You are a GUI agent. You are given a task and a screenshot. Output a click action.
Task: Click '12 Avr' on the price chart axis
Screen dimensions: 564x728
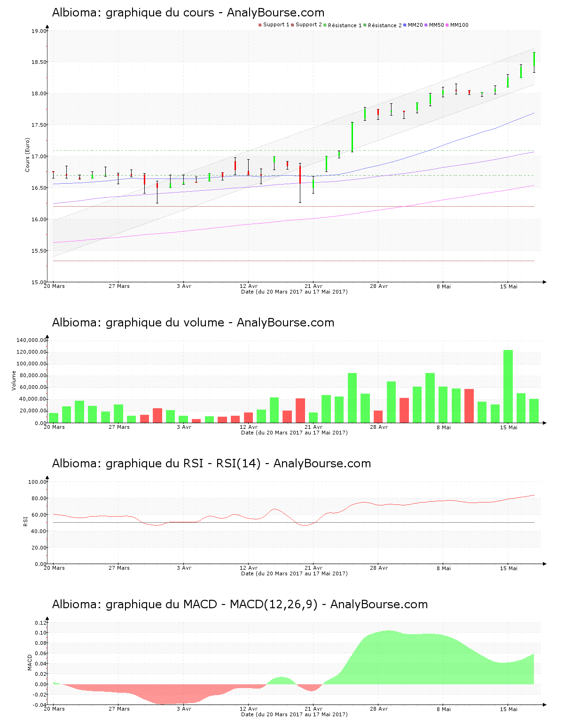pyautogui.click(x=249, y=286)
